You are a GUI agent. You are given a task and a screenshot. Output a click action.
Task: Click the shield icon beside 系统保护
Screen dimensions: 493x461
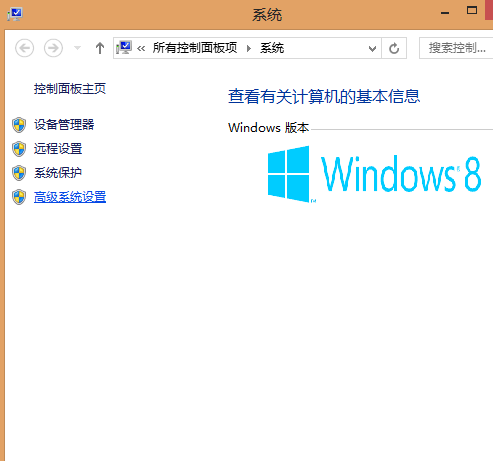(x=19, y=173)
